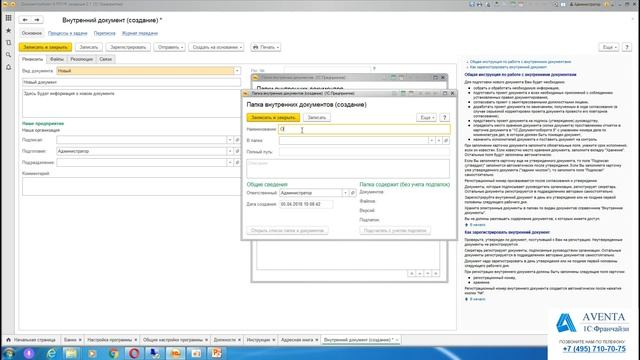The width and height of the screenshot is (640, 360).
Task: Close the Инструкции tab
Action: click(274, 340)
